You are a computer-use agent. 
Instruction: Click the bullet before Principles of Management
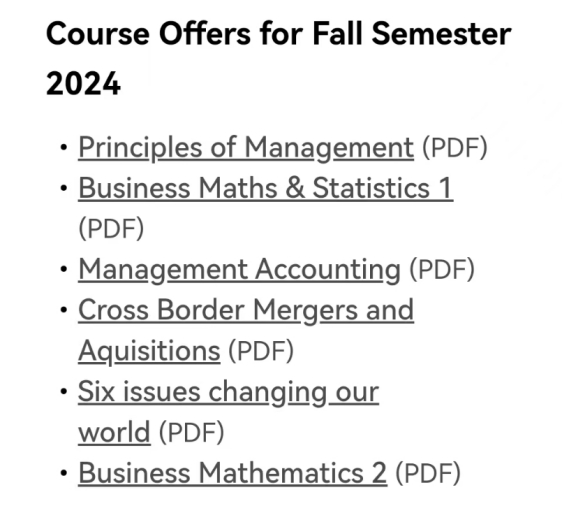(x=64, y=147)
